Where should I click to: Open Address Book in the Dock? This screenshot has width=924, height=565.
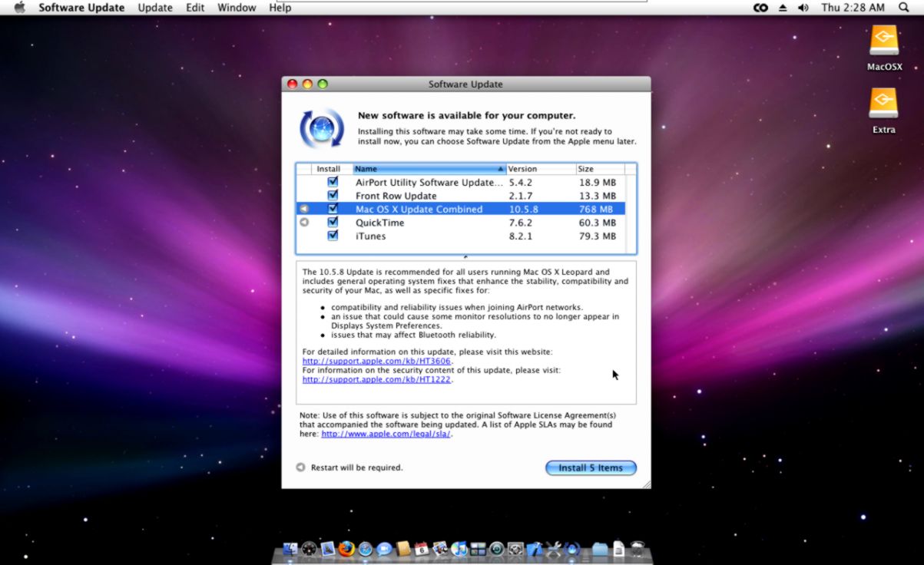click(403, 549)
